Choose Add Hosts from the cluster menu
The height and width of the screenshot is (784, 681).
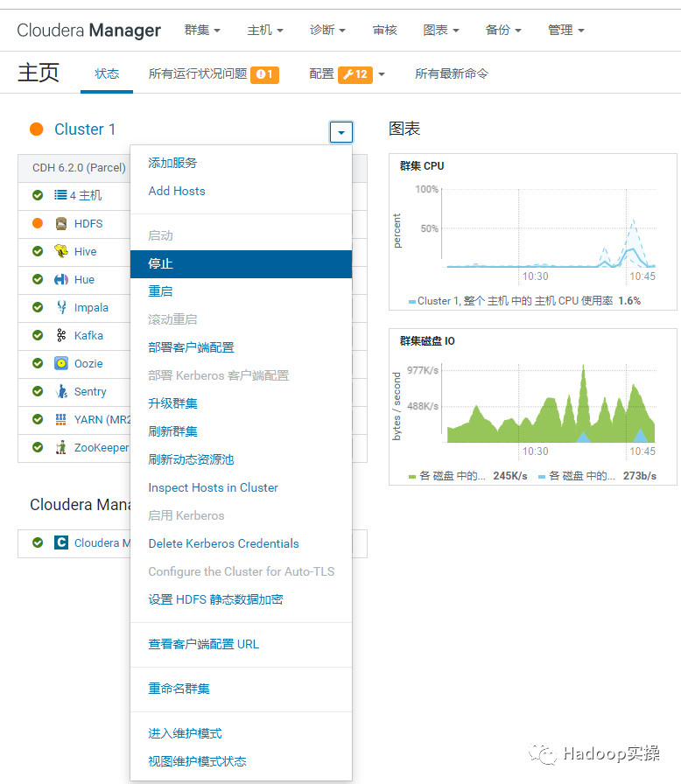241,191
